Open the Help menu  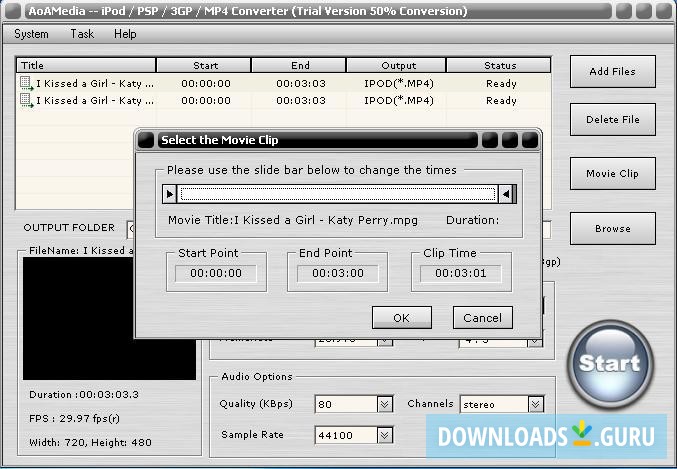(x=125, y=34)
